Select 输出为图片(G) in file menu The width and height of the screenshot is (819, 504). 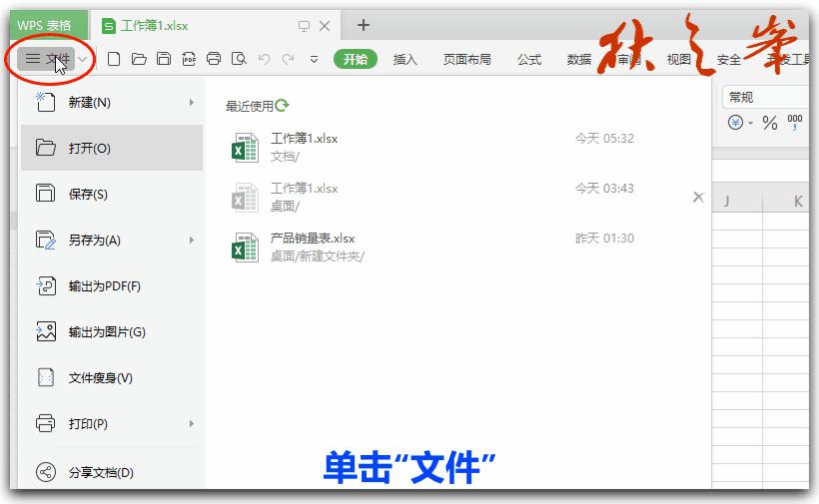click(112, 331)
